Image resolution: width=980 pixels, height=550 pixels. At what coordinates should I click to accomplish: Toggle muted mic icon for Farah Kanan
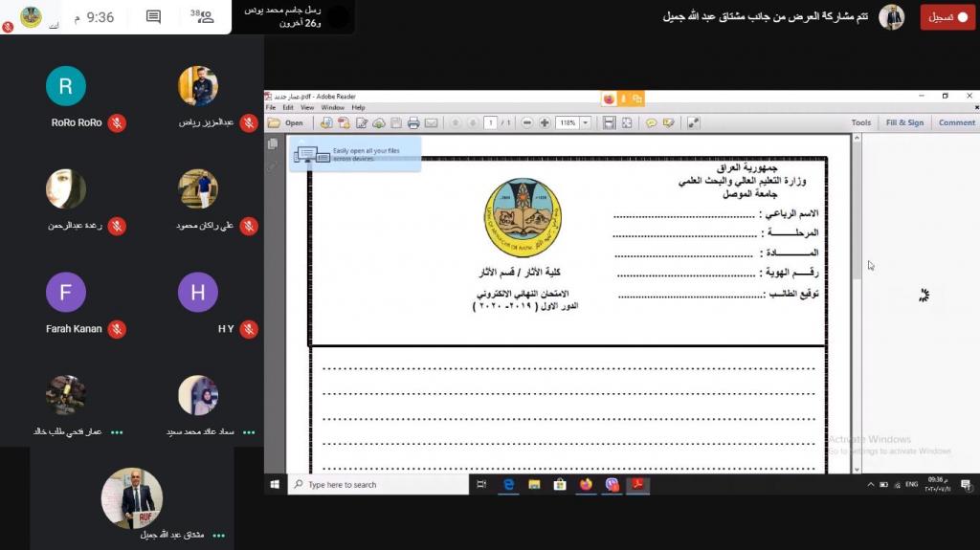coord(117,329)
